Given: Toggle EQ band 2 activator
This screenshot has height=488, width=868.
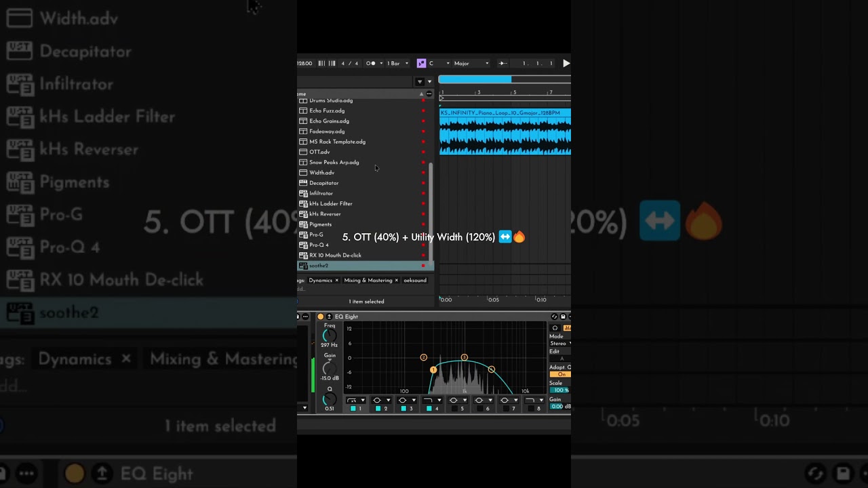Looking at the screenshot, I should (378, 409).
